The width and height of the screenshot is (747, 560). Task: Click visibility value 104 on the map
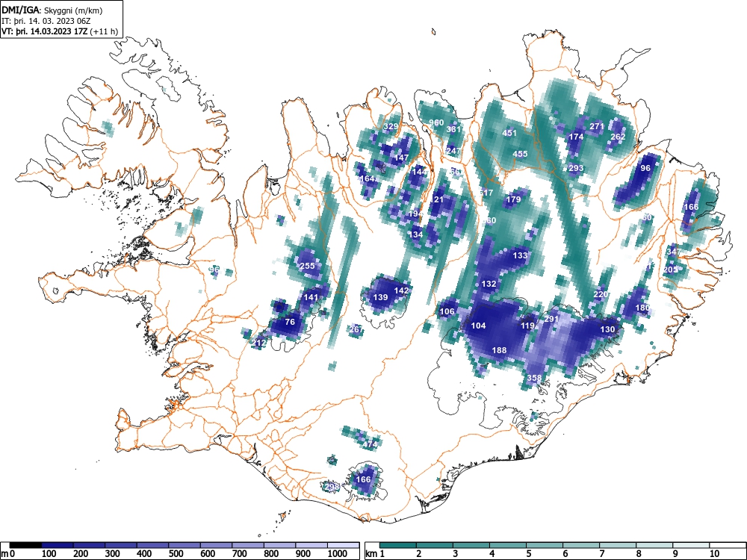(478, 326)
